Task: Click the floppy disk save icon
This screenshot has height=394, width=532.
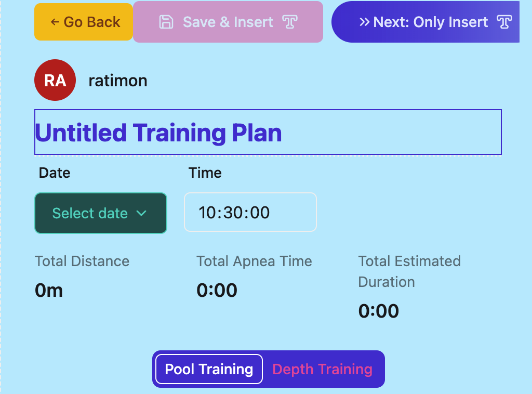Action: [166, 22]
